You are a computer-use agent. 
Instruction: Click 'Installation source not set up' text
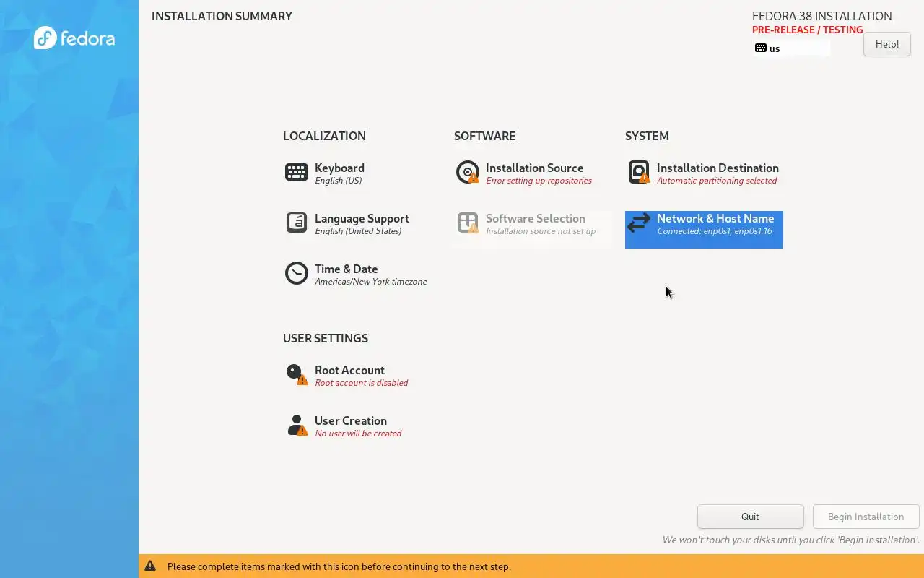(x=541, y=231)
